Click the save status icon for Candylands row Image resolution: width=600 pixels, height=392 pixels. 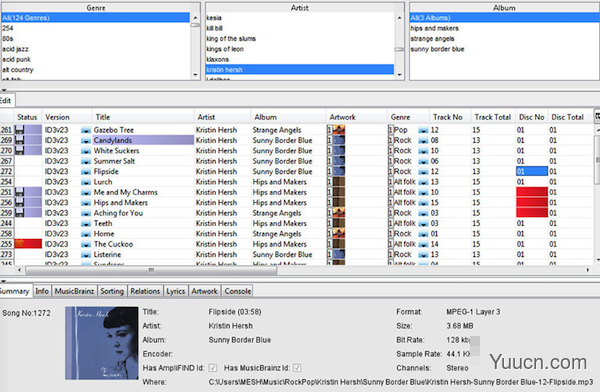tap(20, 140)
